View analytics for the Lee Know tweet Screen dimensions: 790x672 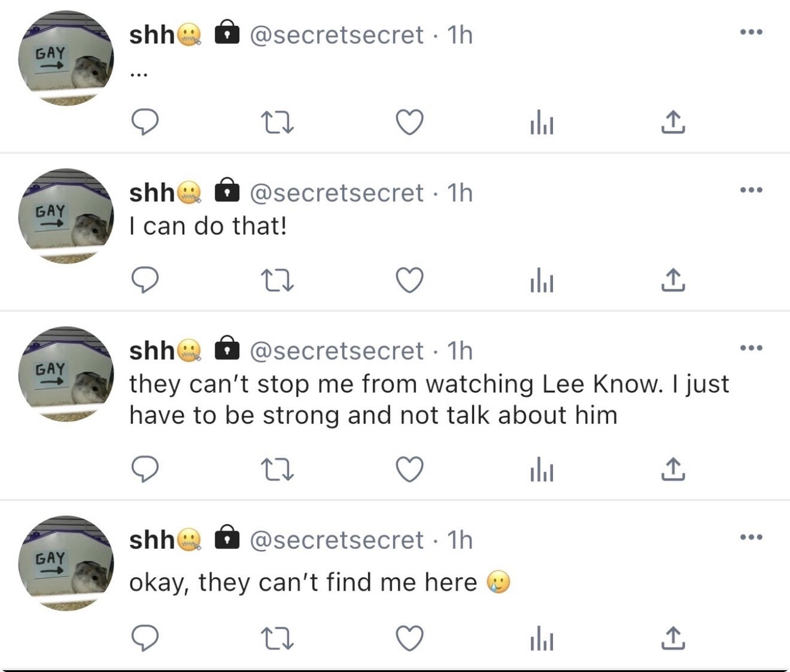pos(542,469)
